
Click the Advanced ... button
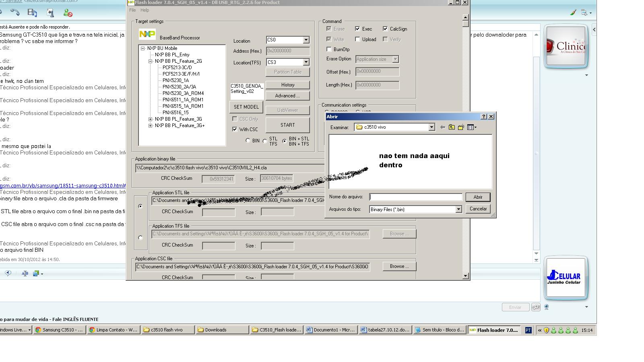tap(287, 96)
